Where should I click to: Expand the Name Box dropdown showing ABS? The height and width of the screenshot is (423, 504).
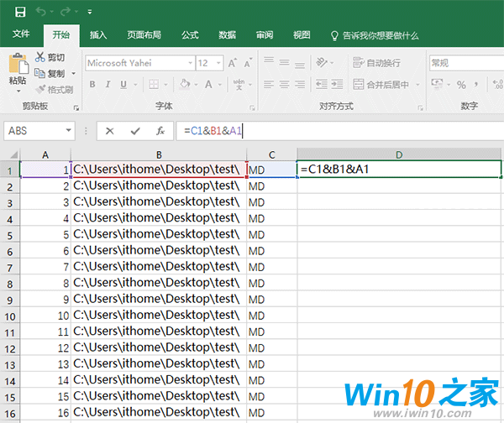[x=68, y=131]
